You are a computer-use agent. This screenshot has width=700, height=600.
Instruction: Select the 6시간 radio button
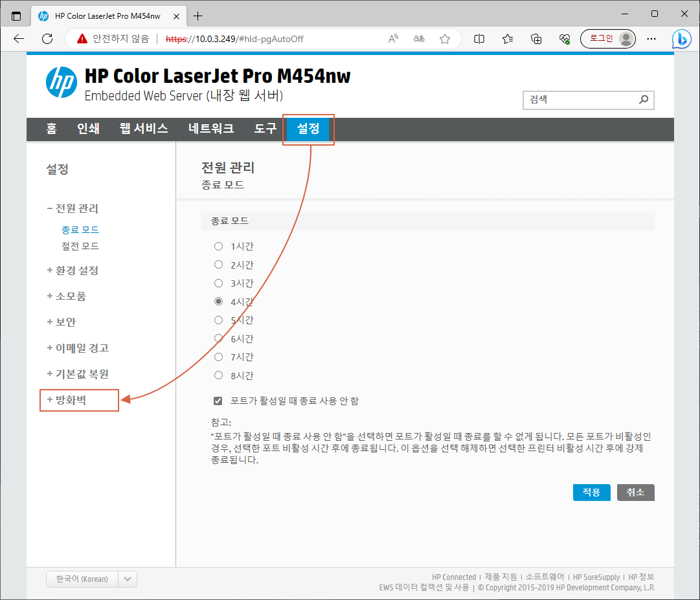[x=218, y=339]
